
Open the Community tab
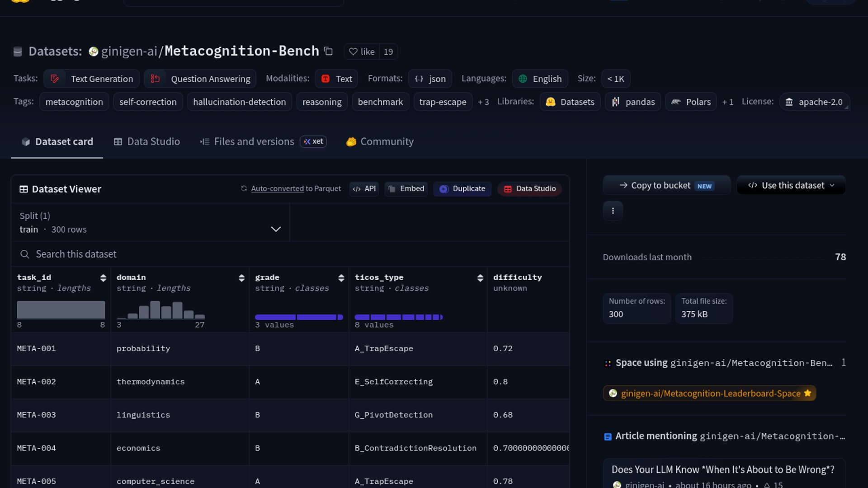pyautogui.click(x=380, y=142)
